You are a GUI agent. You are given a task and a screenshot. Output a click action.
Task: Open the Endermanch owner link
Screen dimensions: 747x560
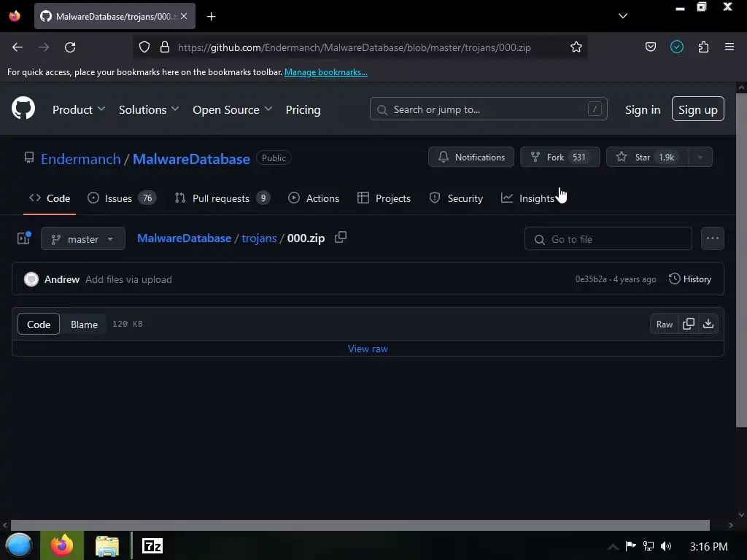[80, 158]
